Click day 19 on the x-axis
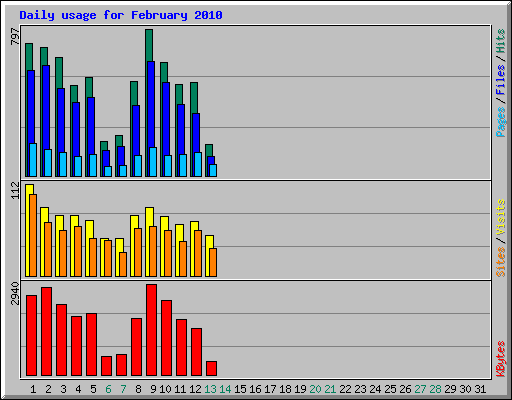The image size is (512, 400). coord(300,389)
